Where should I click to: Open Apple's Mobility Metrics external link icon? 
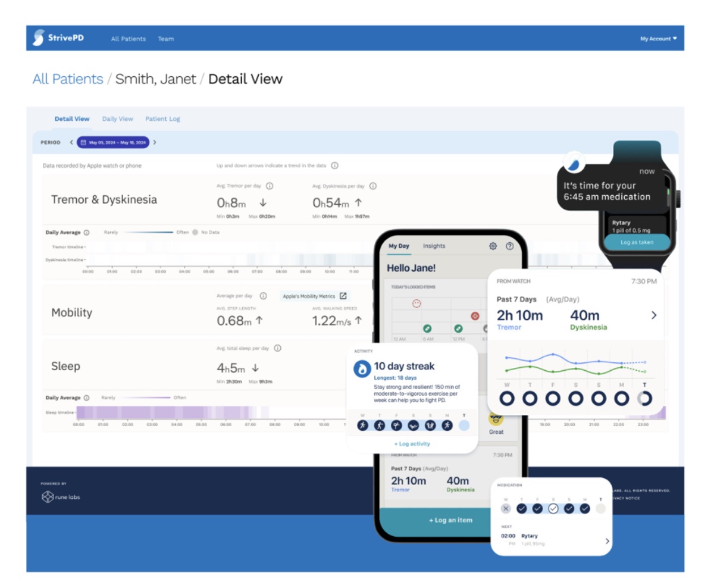[343, 296]
